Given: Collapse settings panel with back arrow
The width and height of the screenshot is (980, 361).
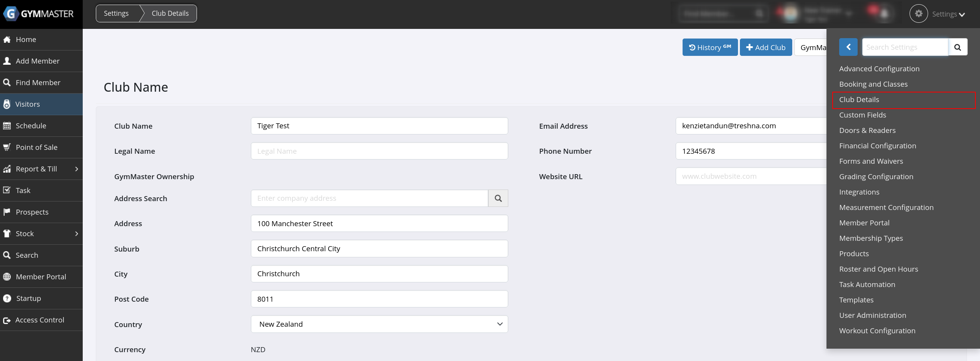Looking at the screenshot, I should point(848,47).
